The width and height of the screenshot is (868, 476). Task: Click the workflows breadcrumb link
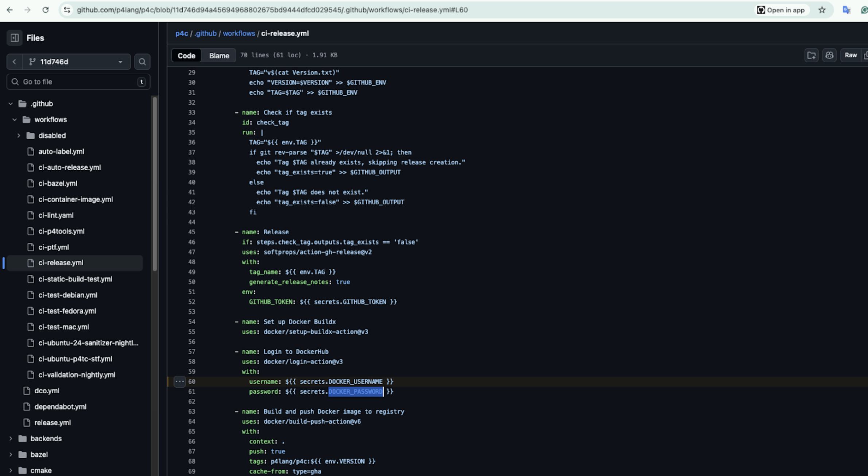tap(239, 34)
